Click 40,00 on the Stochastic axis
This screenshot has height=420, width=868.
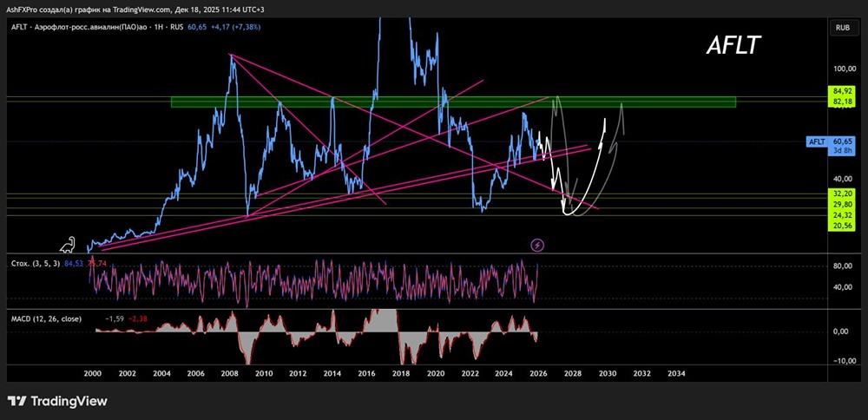pyautogui.click(x=845, y=287)
